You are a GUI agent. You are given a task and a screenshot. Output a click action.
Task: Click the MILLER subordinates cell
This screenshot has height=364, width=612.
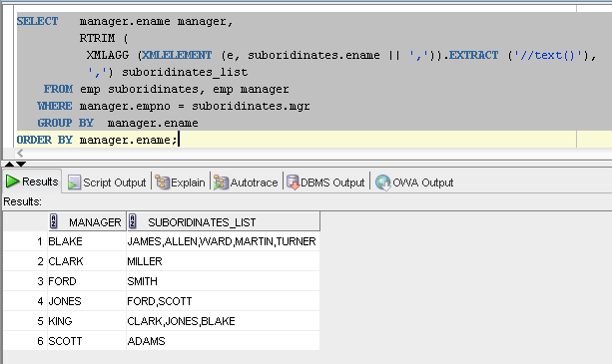pyautogui.click(x=223, y=261)
